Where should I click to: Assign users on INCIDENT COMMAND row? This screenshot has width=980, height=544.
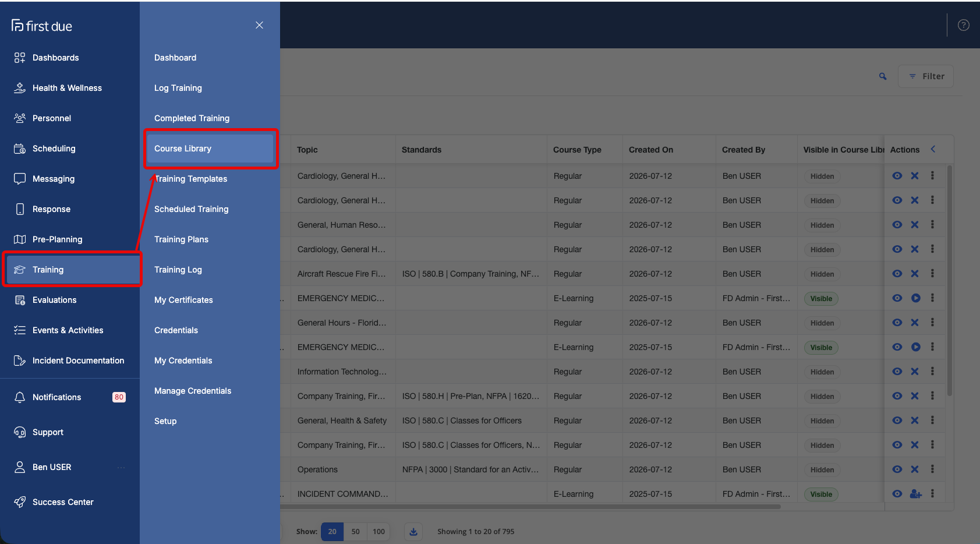click(916, 494)
